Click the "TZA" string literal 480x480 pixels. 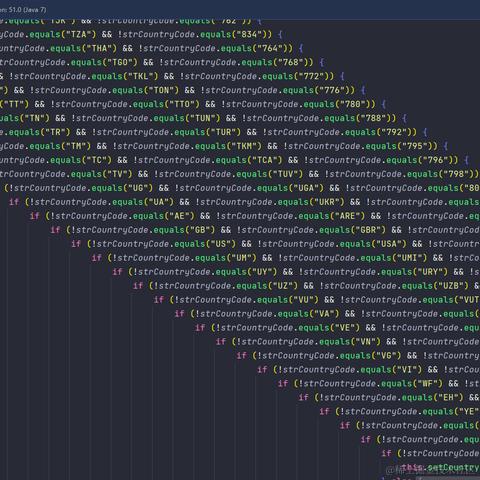tap(79, 34)
